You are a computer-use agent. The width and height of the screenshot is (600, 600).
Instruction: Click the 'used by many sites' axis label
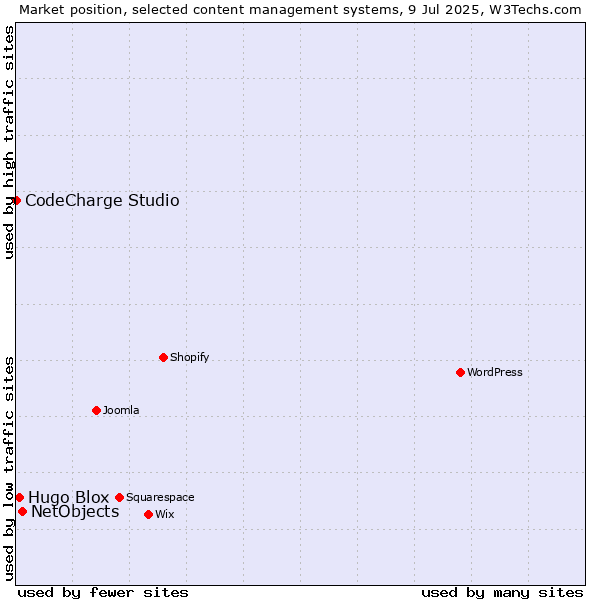502,593
